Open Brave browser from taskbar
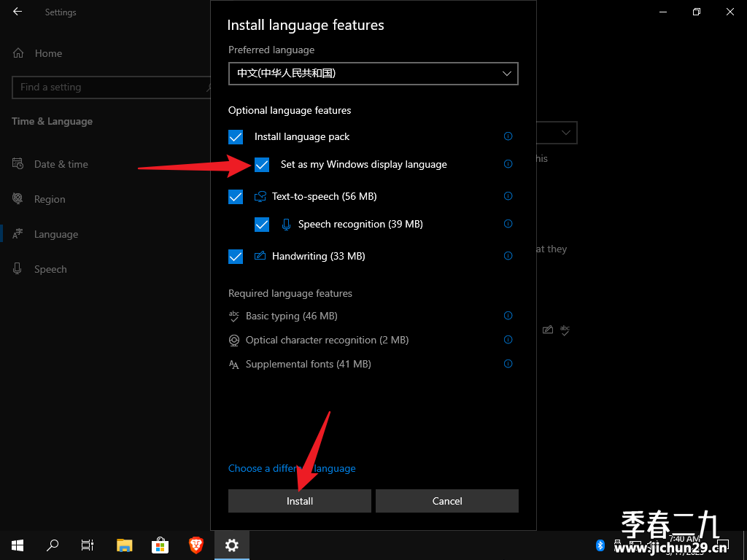Viewport: 747px width, 560px height. (196, 545)
